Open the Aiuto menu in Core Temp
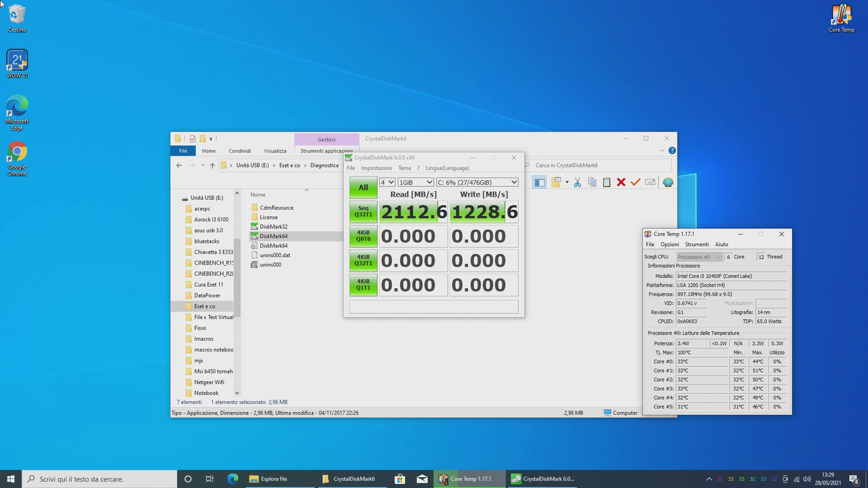This screenshot has height=488, width=868. tap(722, 244)
